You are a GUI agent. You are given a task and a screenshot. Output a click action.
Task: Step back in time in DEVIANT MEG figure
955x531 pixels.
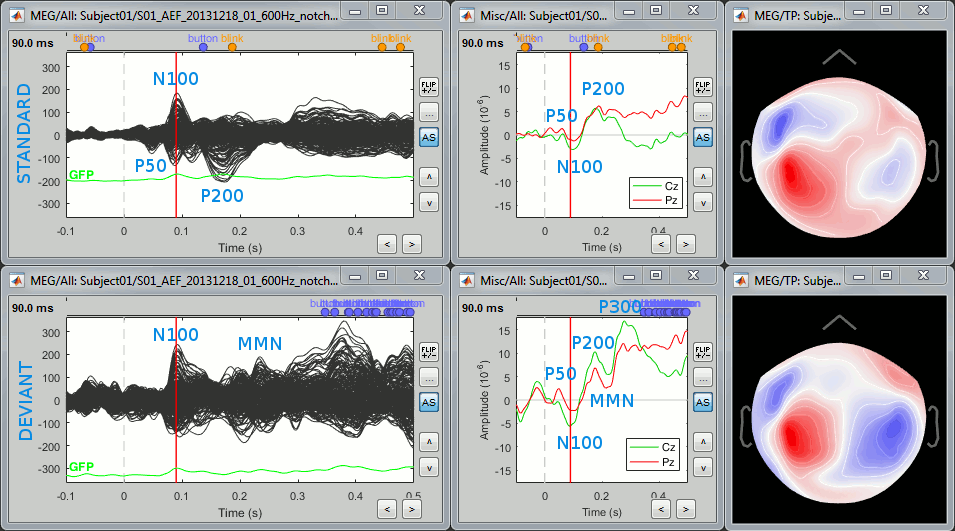(x=386, y=509)
